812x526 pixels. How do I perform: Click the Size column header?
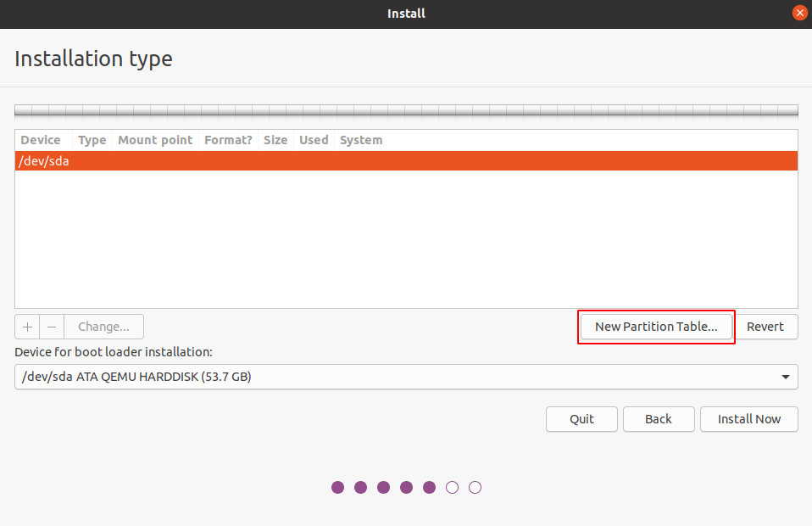[x=275, y=140]
